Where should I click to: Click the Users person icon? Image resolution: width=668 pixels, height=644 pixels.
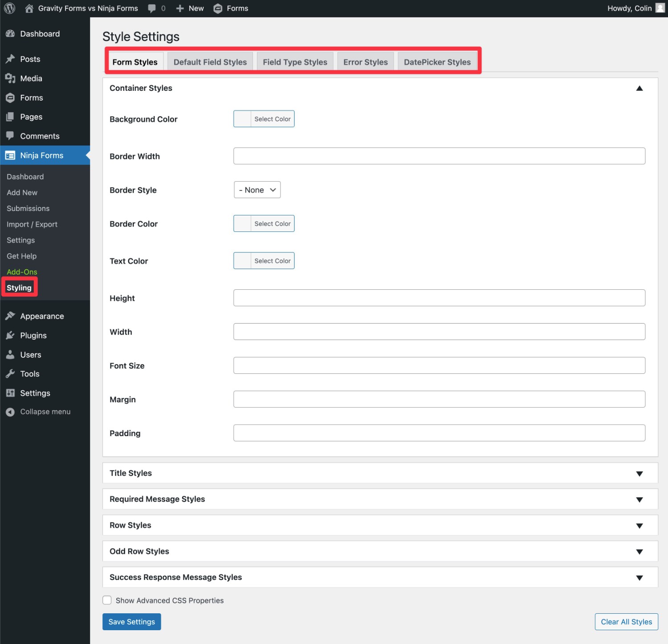click(x=10, y=354)
